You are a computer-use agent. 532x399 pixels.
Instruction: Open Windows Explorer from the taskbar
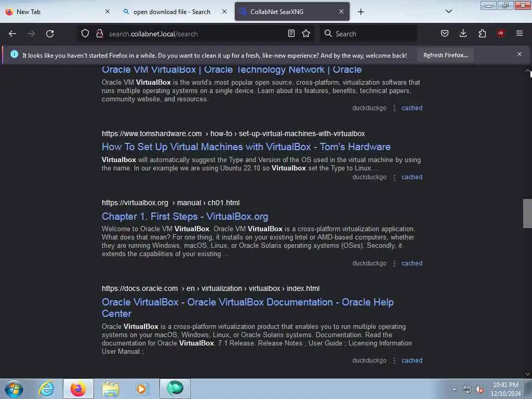[111, 389]
